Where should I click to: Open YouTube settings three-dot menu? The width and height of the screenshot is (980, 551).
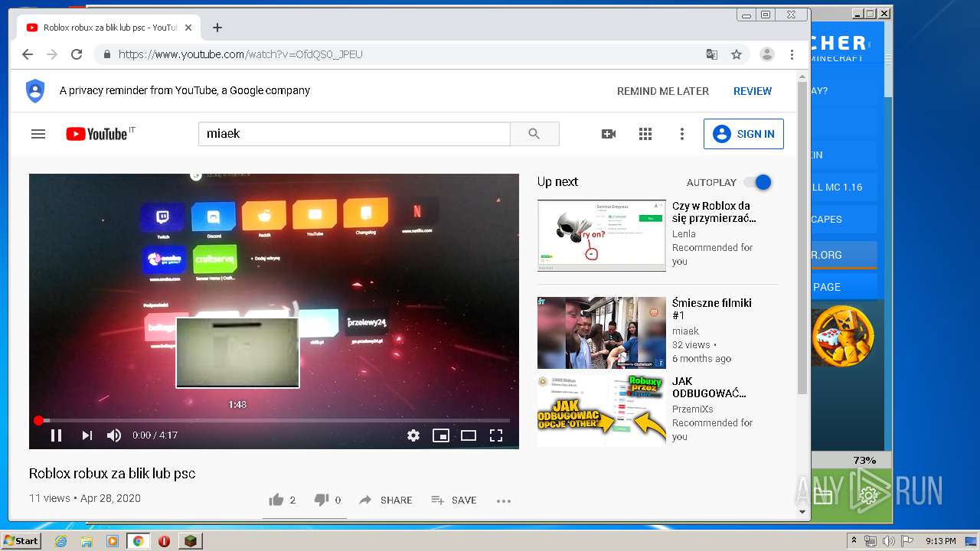pyautogui.click(x=682, y=134)
